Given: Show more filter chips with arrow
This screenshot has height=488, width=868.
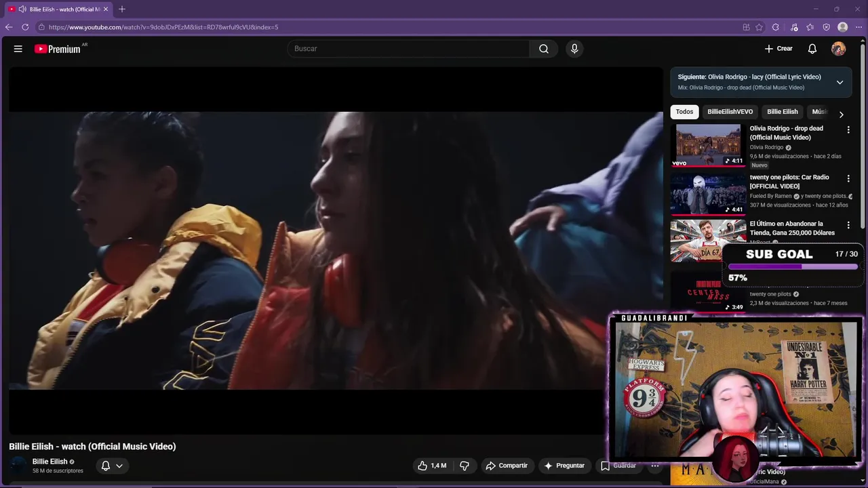Looking at the screenshot, I should click(x=841, y=115).
